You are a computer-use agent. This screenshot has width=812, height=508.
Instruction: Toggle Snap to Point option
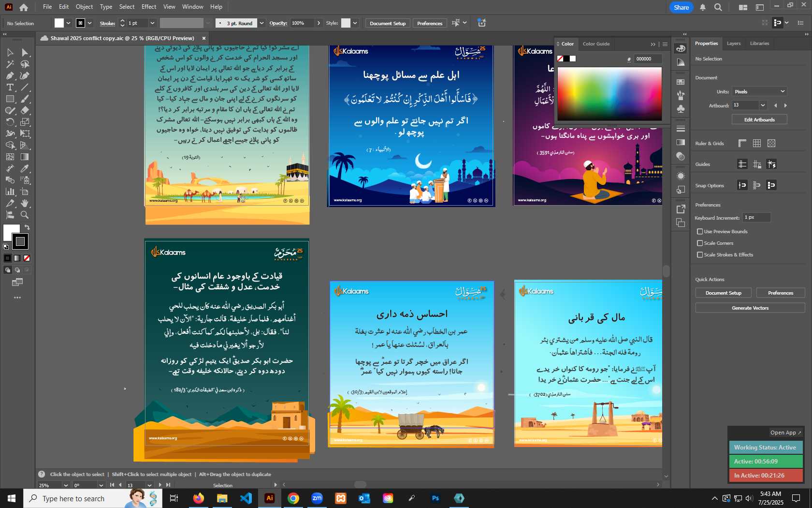tap(742, 185)
